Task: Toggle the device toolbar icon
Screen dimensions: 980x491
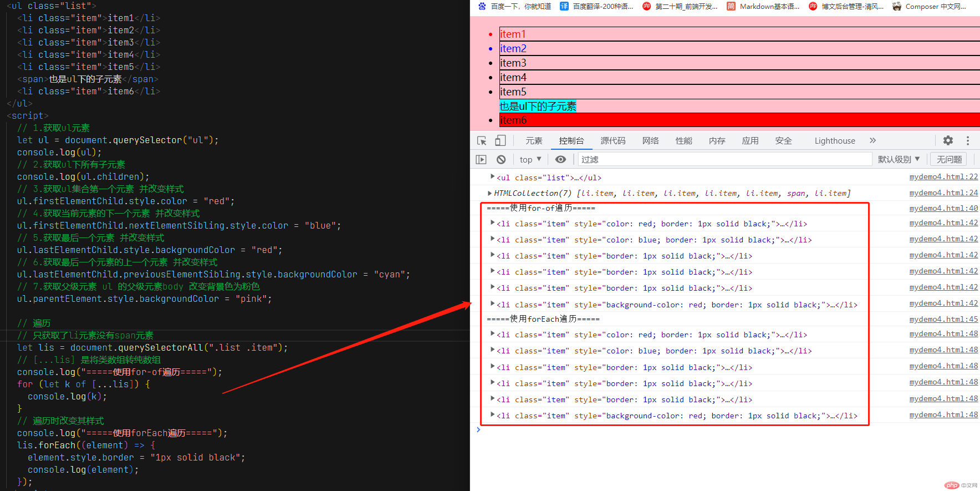Action: (500, 141)
